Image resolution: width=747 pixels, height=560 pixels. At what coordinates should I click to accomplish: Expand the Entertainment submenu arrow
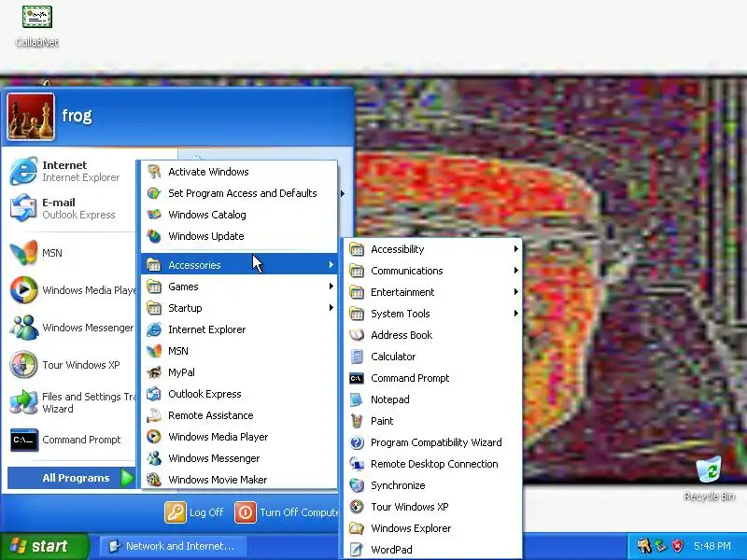point(516,292)
